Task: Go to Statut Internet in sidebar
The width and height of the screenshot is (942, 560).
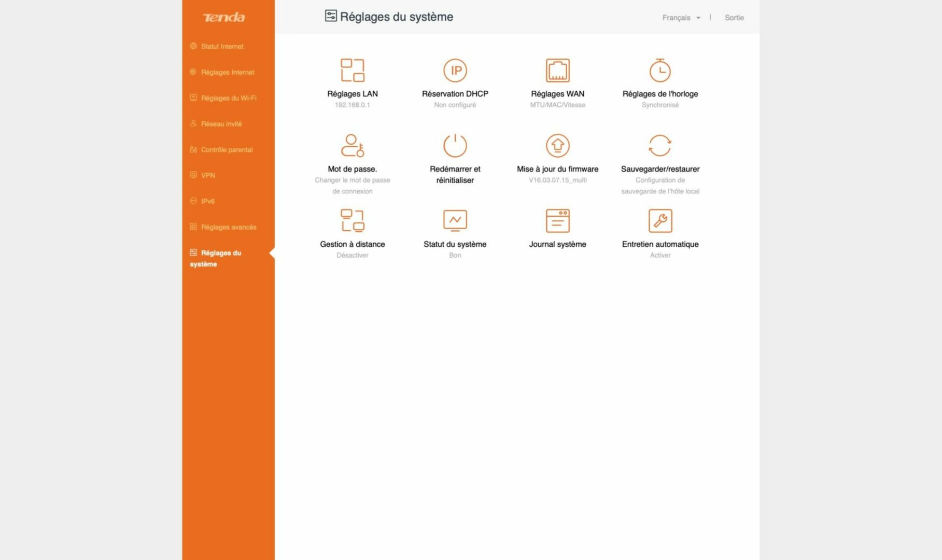Action: [222, 47]
